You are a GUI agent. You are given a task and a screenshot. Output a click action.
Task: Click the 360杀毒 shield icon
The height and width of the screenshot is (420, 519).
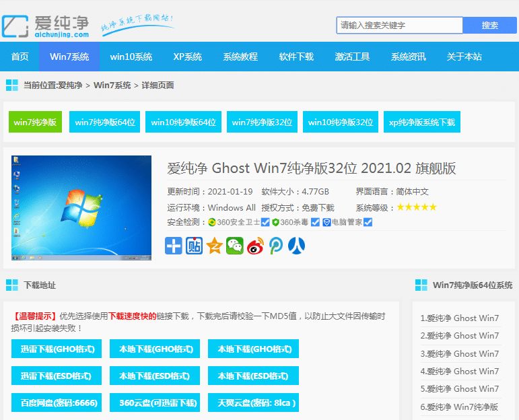[x=275, y=222]
